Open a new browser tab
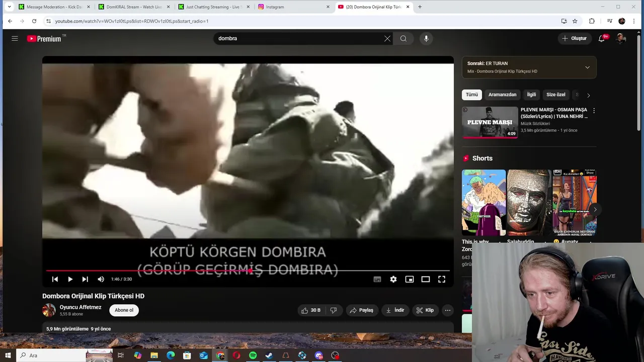The width and height of the screenshot is (644, 362). [x=420, y=7]
